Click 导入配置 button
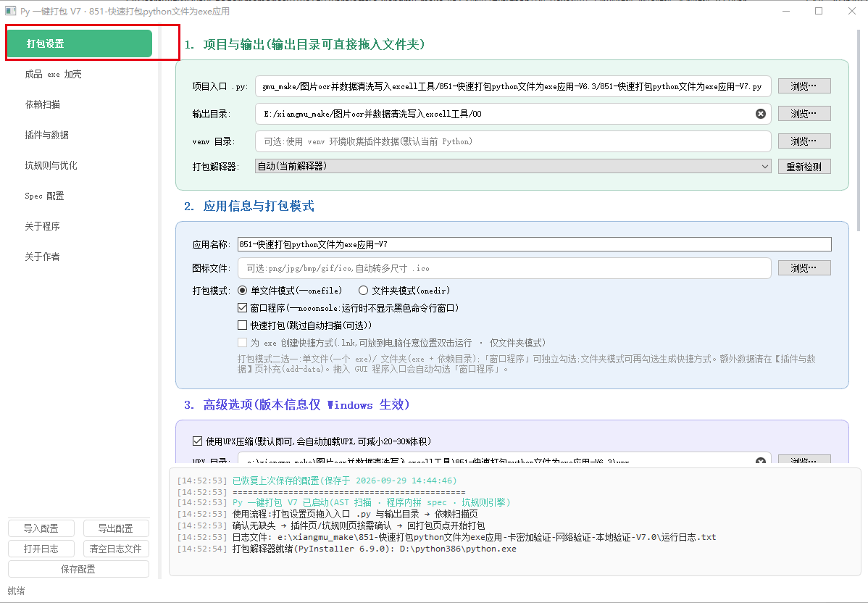868x603 pixels. pyautogui.click(x=41, y=528)
